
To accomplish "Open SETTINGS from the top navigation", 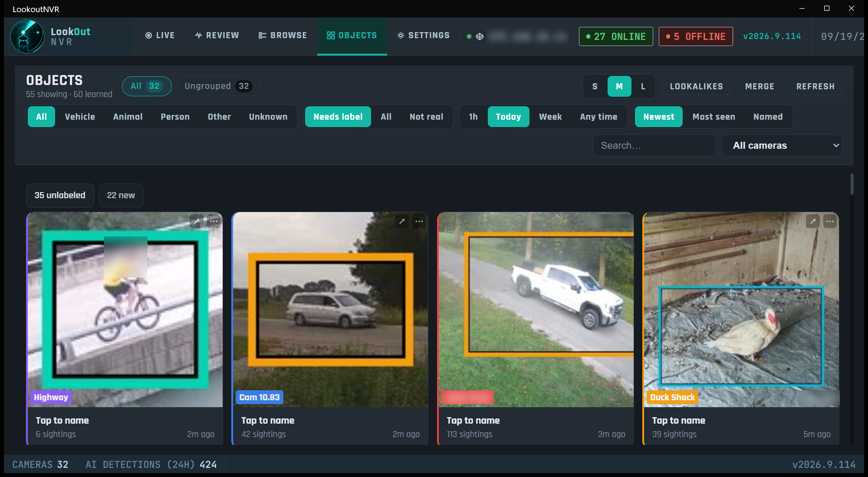I will click(424, 36).
